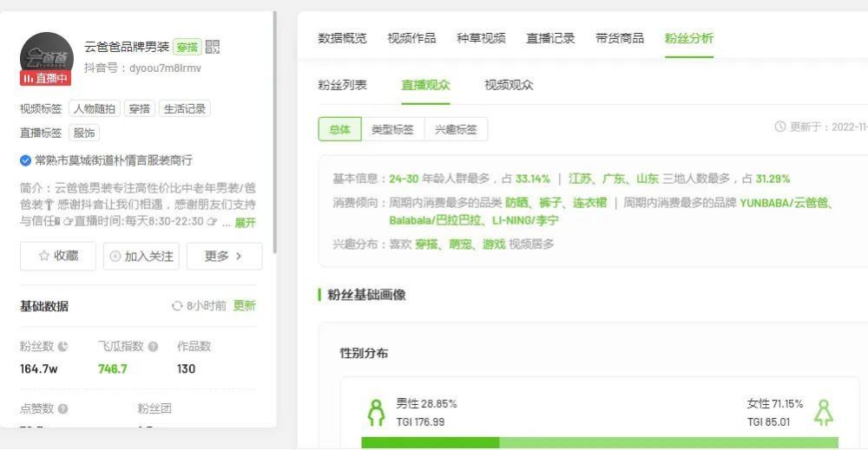Click the 33.14% age share value

[533, 179]
